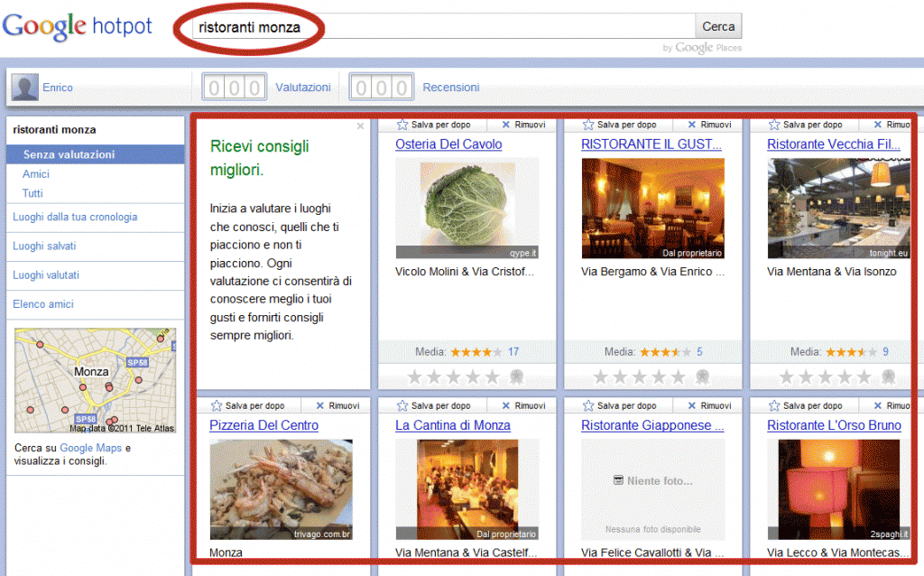Click Rimuovi on RISTORANTE IL GUST card

point(716,125)
